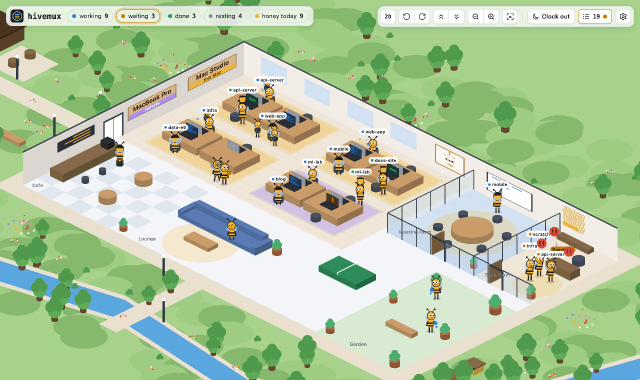Viewport: 640px width, 380px height.
Task: Click the double chevron down icon
Action: tap(456, 17)
